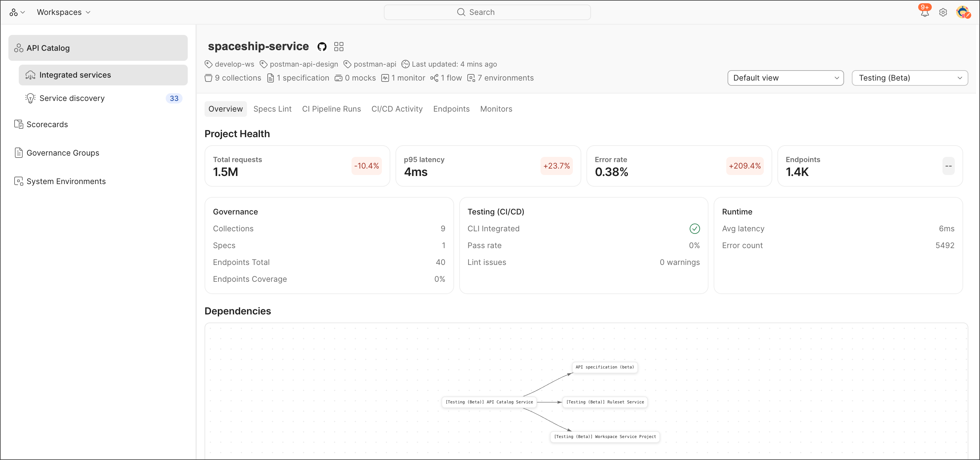Screen dimensions: 980x460
Task: Open the notifications bell icon
Action: coord(924,12)
